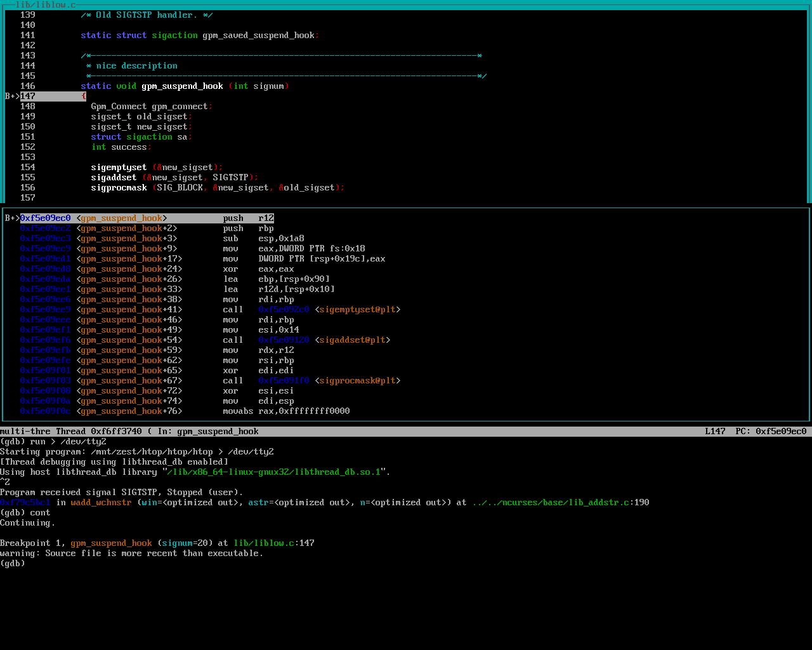Click lib/liblow.c:147 in the Breakpoint 1 message
The height and width of the screenshot is (650, 812).
tap(273, 543)
